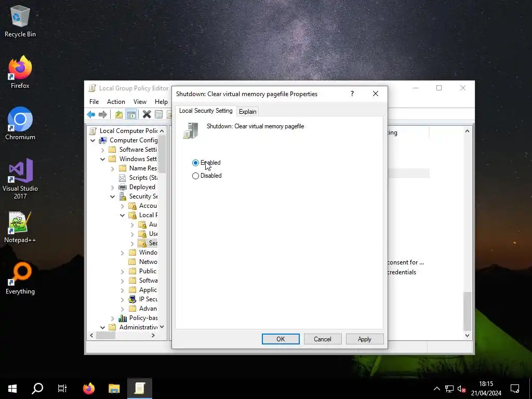The width and height of the screenshot is (532, 399).
Task: Select the Advanced Audit Policy tree item
Action: pyautogui.click(x=148, y=309)
